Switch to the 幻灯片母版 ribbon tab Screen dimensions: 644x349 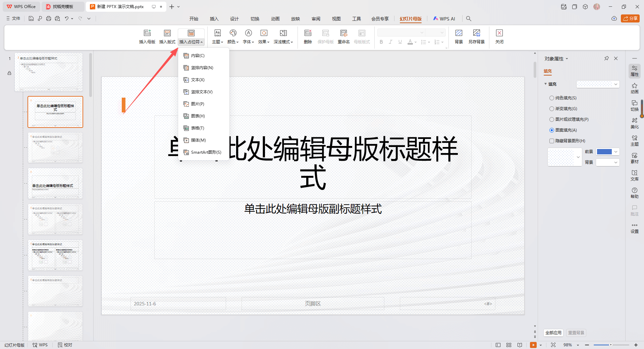click(x=411, y=19)
